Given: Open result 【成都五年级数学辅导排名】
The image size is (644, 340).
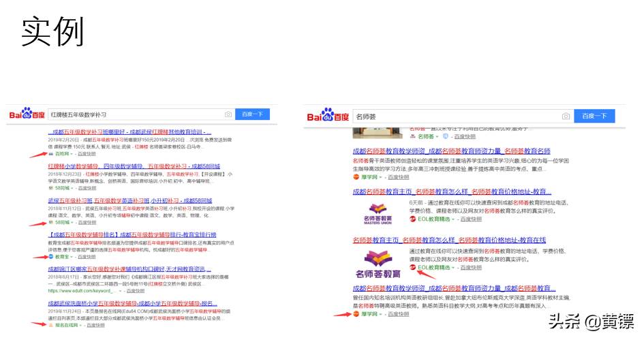Looking at the screenshot, I should click(x=132, y=235).
